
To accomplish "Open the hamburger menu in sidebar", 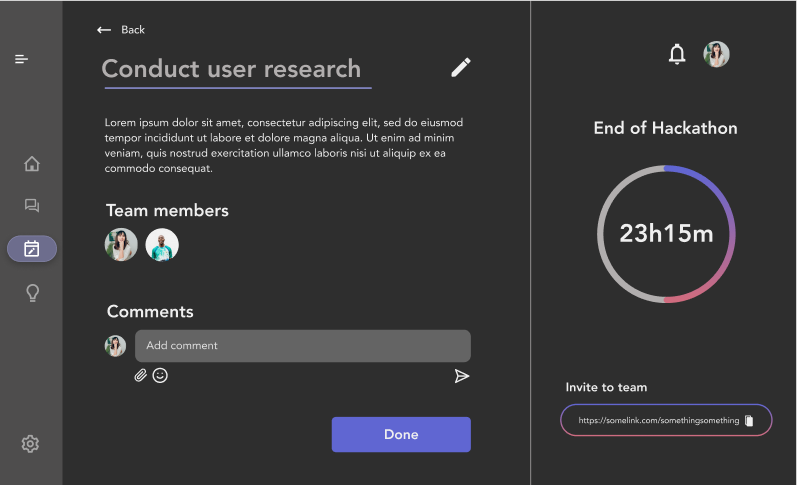I will click(22, 59).
